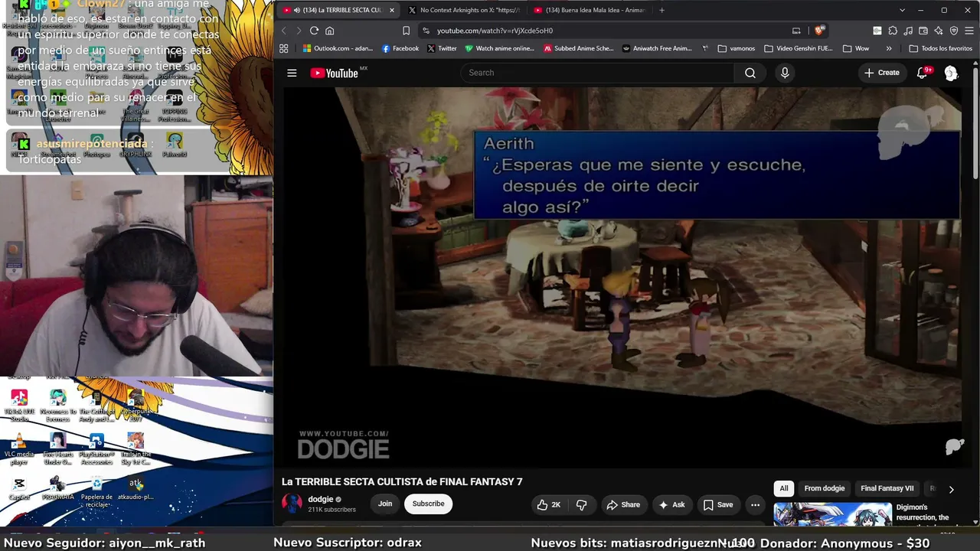Image resolution: width=980 pixels, height=551 pixels.
Task: Open the CapCut desktop shortcut
Action: (x=19, y=488)
